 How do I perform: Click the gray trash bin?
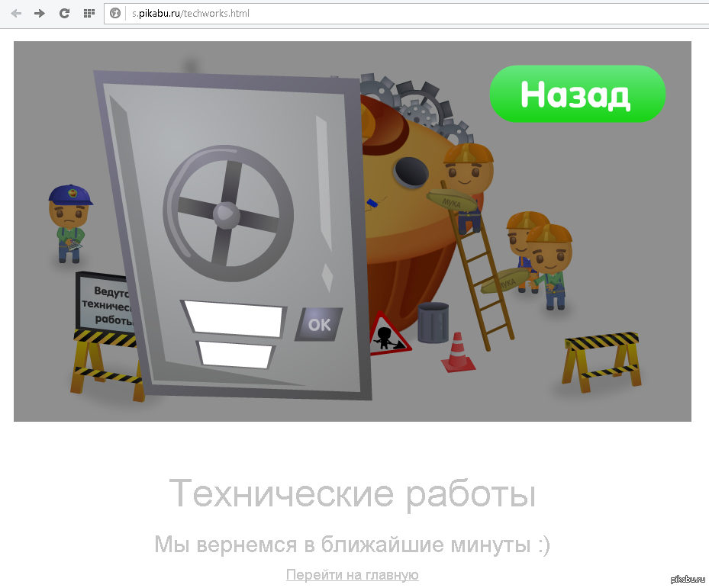(433, 323)
